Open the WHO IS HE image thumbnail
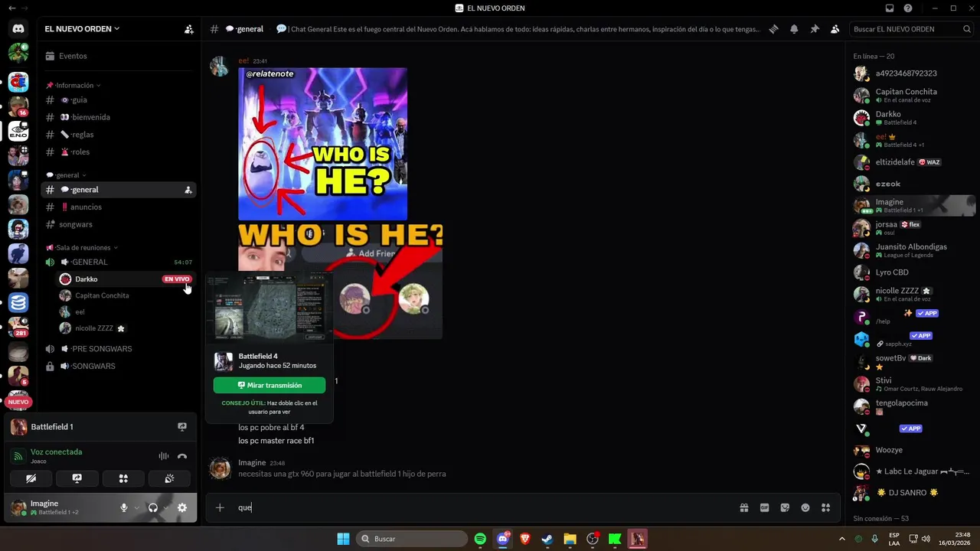The height and width of the screenshot is (551, 980). pyautogui.click(x=322, y=144)
